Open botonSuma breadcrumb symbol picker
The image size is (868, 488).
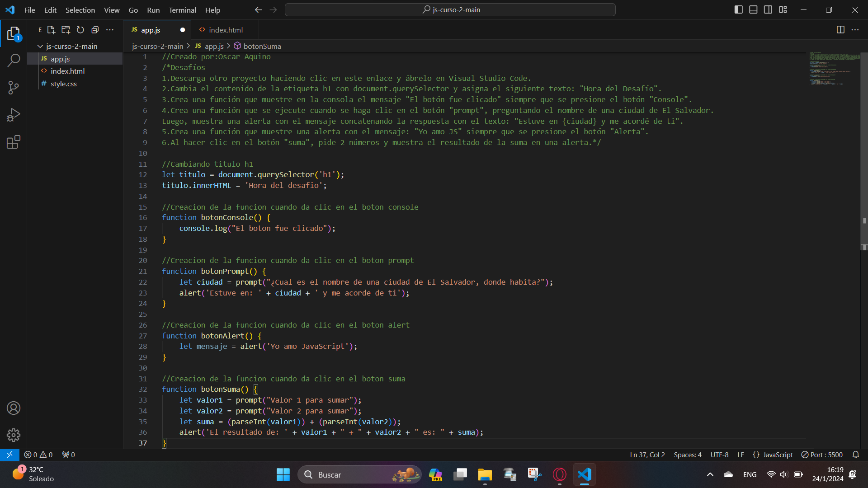pos(258,46)
